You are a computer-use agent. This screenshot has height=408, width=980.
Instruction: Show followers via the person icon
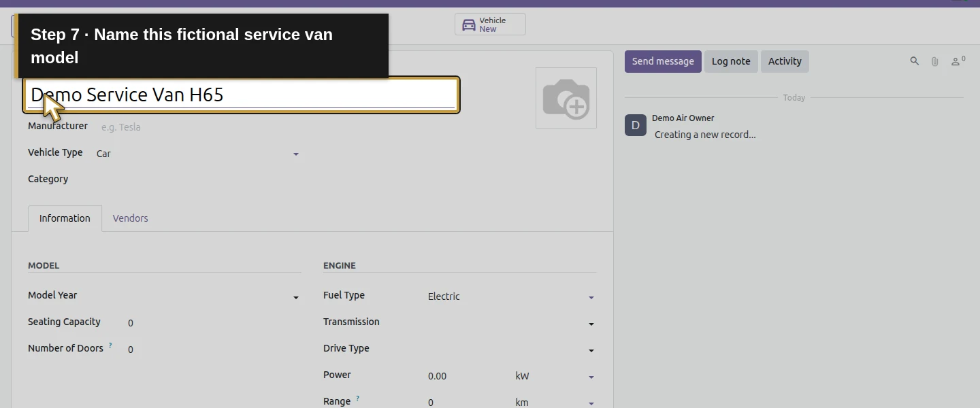tap(958, 61)
